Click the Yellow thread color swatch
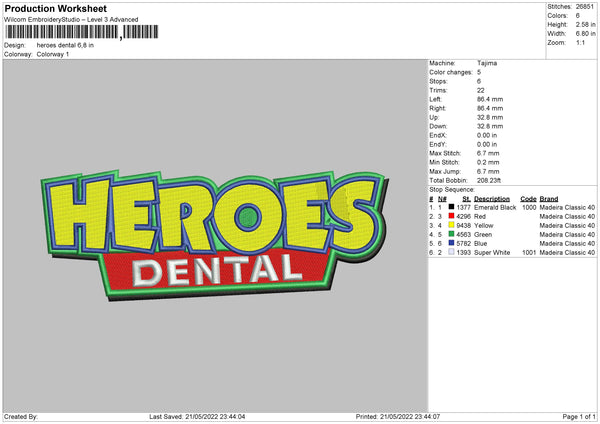The image size is (600, 424). (x=451, y=225)
